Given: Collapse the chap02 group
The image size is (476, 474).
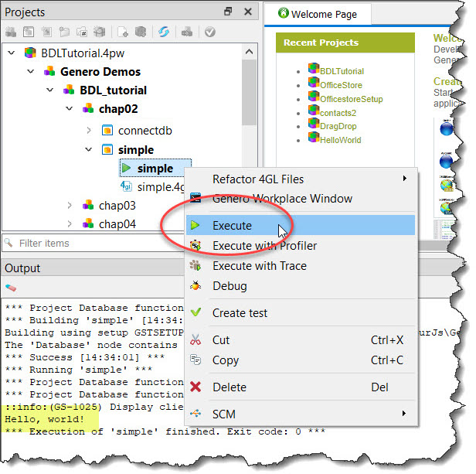Looking at the screenshot, I should coord(70,108).
